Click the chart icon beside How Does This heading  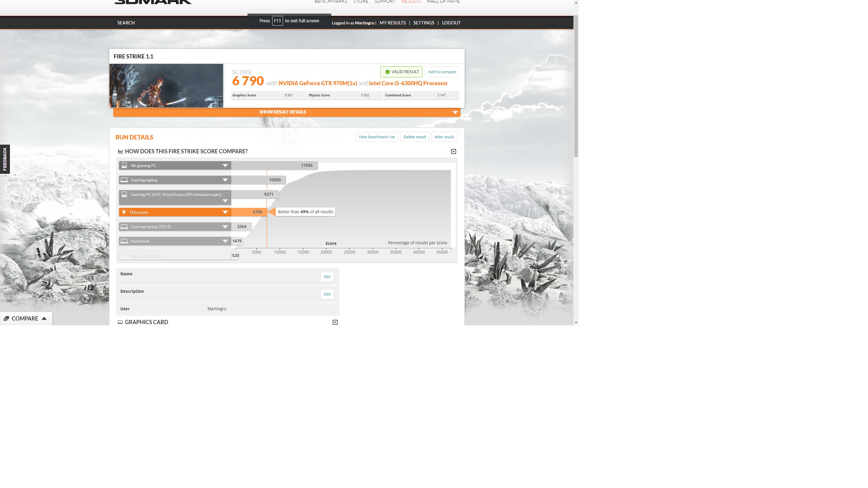coord(120,152)
